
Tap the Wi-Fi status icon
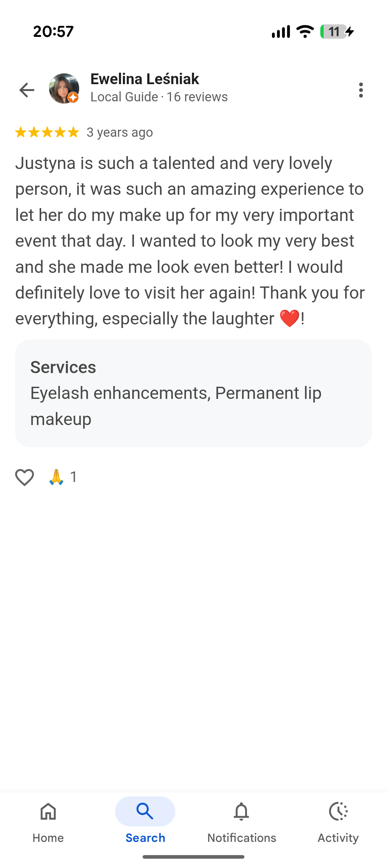point(305,32)
